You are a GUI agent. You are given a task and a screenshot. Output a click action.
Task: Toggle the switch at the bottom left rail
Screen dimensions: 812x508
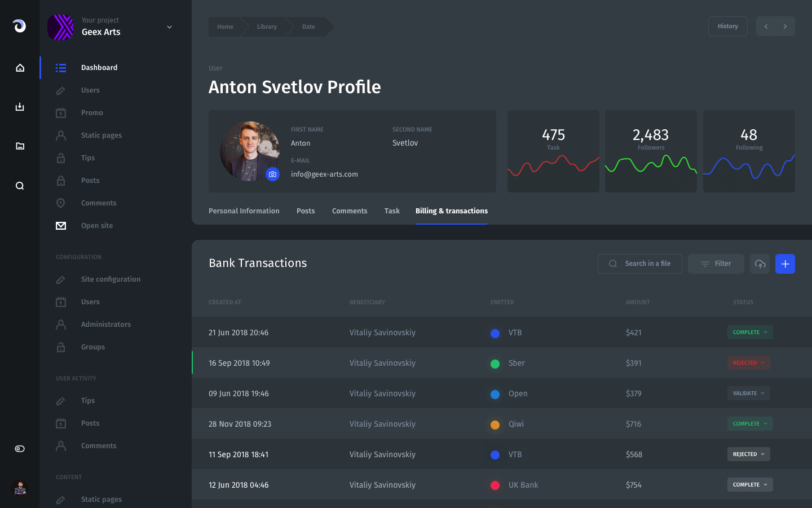pos(20,448)
